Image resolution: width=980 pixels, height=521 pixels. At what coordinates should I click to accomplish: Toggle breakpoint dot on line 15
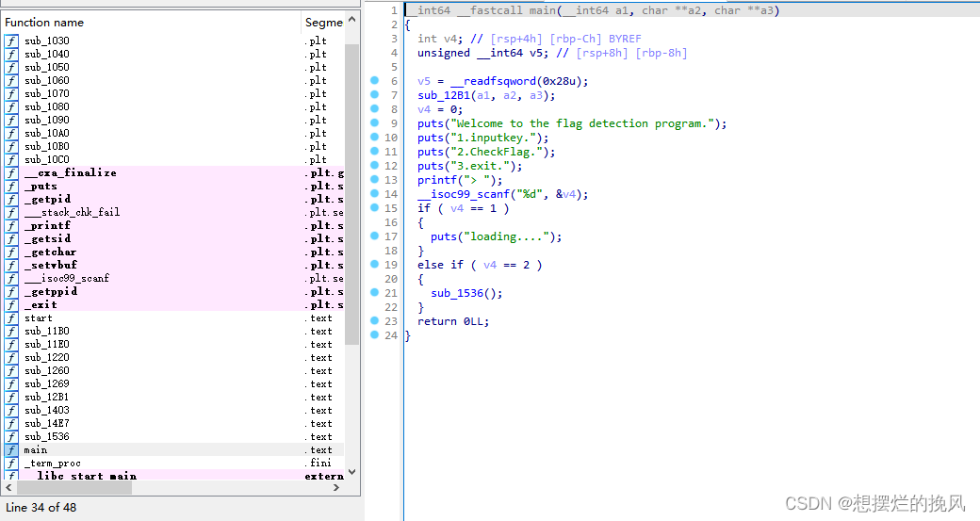click(374, 207)
